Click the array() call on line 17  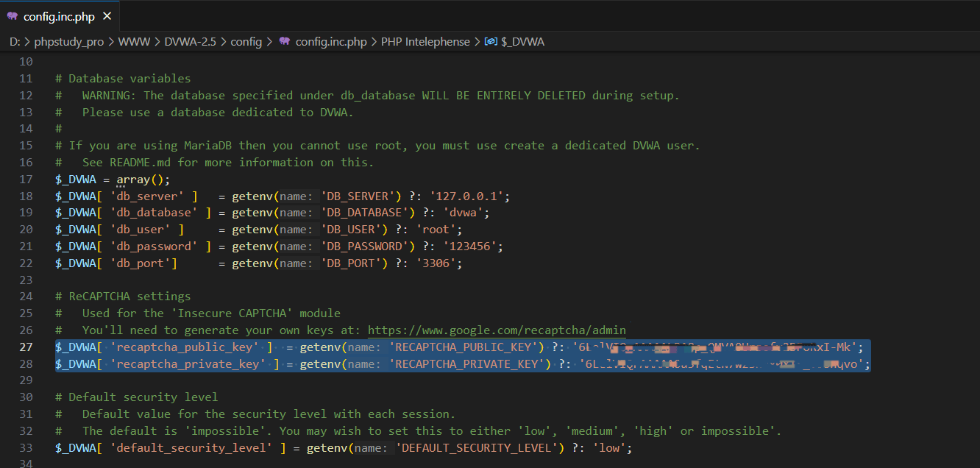(143, 180)
